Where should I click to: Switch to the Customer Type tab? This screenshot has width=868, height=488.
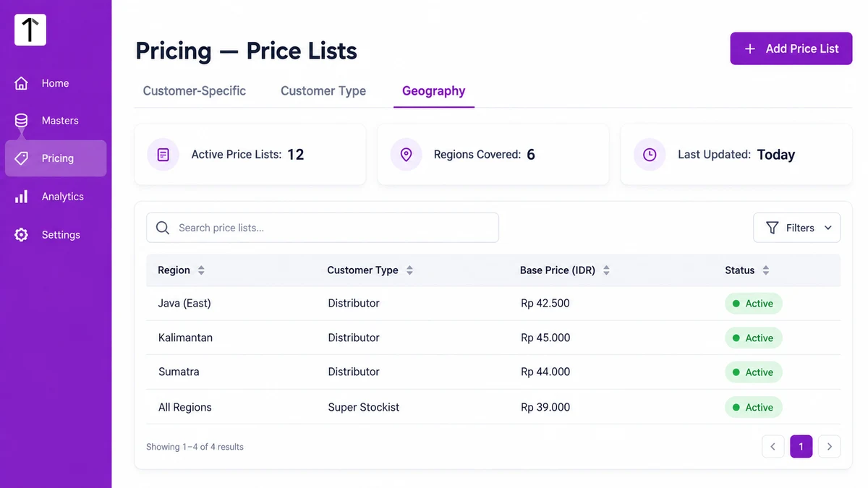pyautogui.click(x=323, y=91)
